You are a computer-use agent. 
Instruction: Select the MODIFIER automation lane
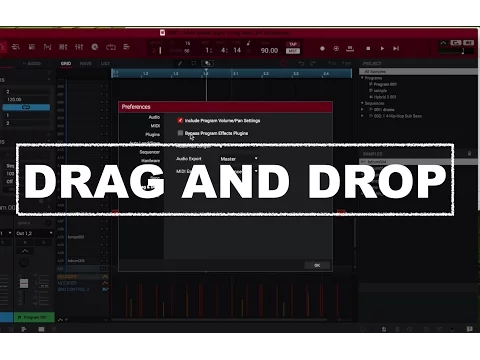coord(83,283)
